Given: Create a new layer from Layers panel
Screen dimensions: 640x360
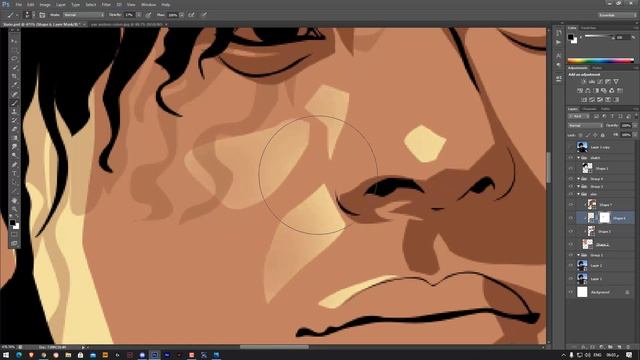Looking at the screenshot, I should pyautogui.click(x=619, y=347).
